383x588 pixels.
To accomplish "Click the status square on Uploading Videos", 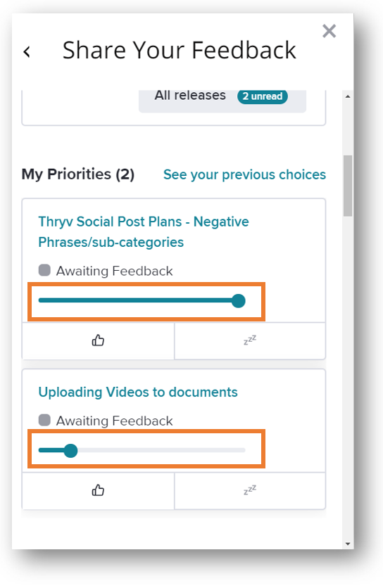I will (x=44, y=420).
